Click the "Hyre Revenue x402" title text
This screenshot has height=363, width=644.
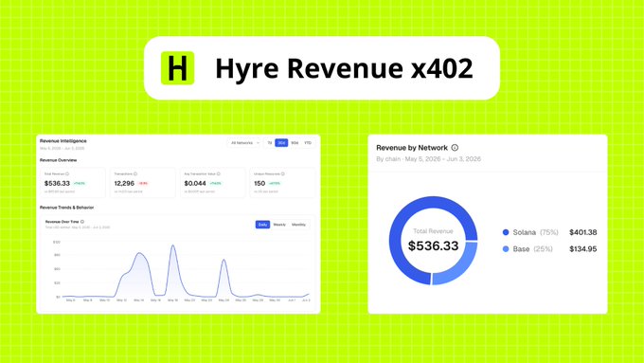point(344,68)
